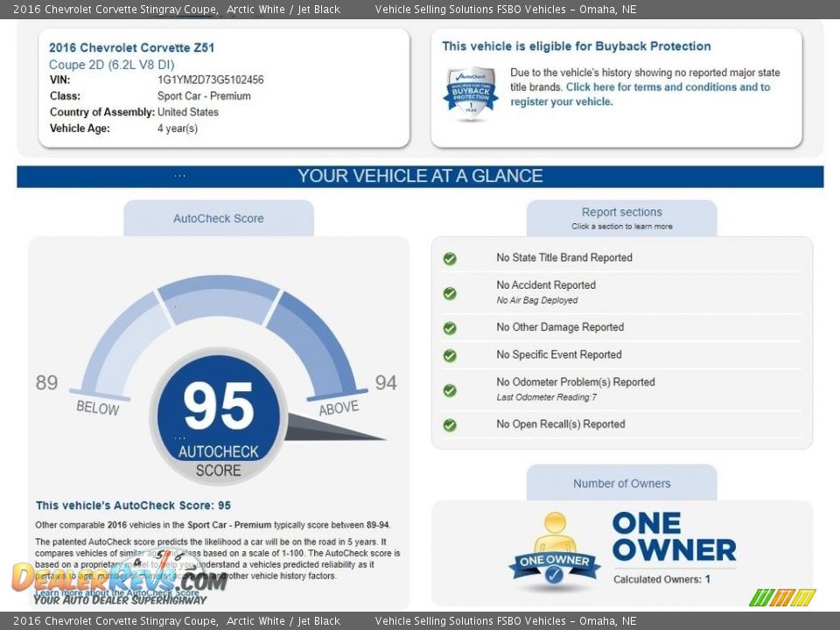840x630 pixels.
Task: Open the No Specific Event Reported section
Action: pos(559,354)
